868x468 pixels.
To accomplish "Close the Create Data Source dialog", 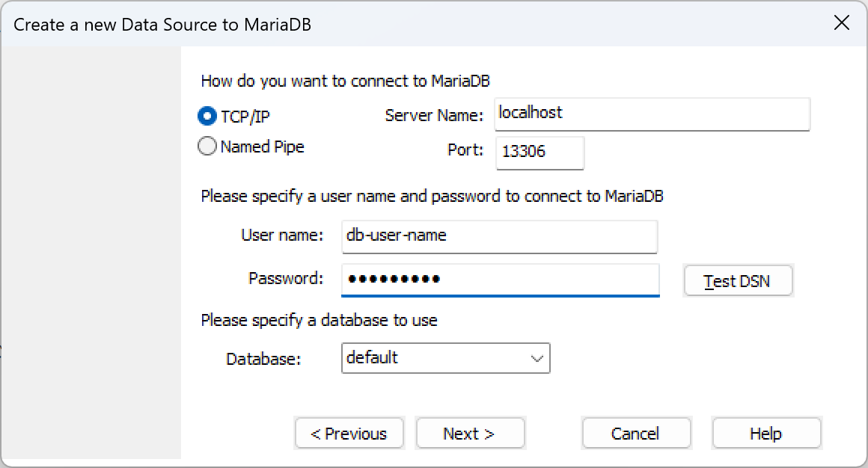I will 841,23.
